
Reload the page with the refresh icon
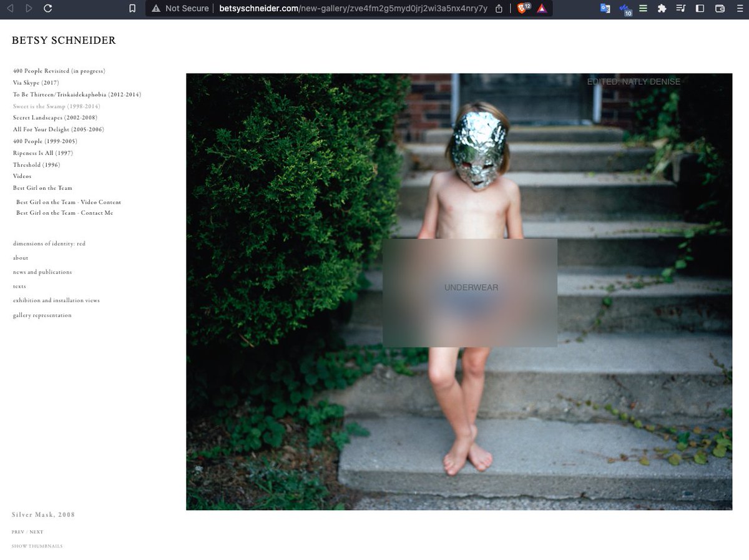click(48, 9)
